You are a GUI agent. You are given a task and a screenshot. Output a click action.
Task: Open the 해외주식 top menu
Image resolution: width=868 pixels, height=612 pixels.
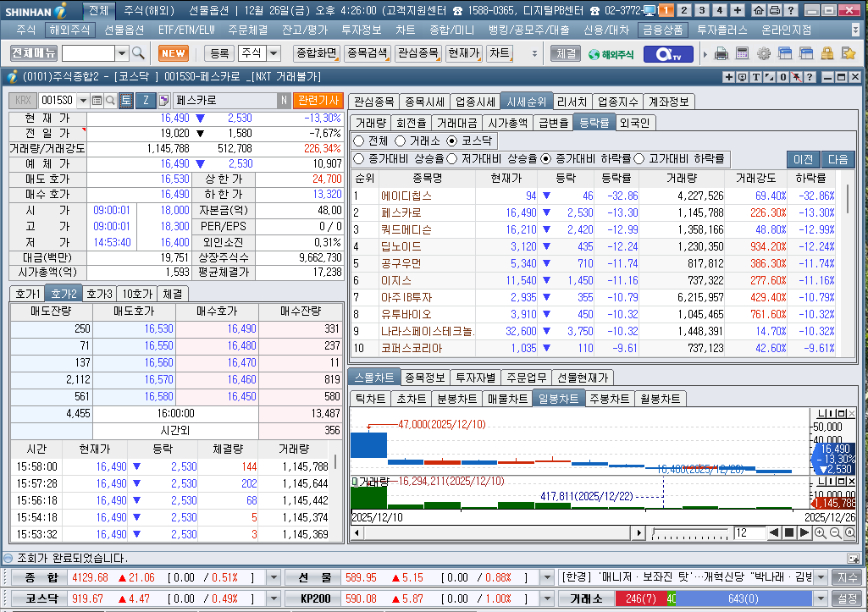69,30
